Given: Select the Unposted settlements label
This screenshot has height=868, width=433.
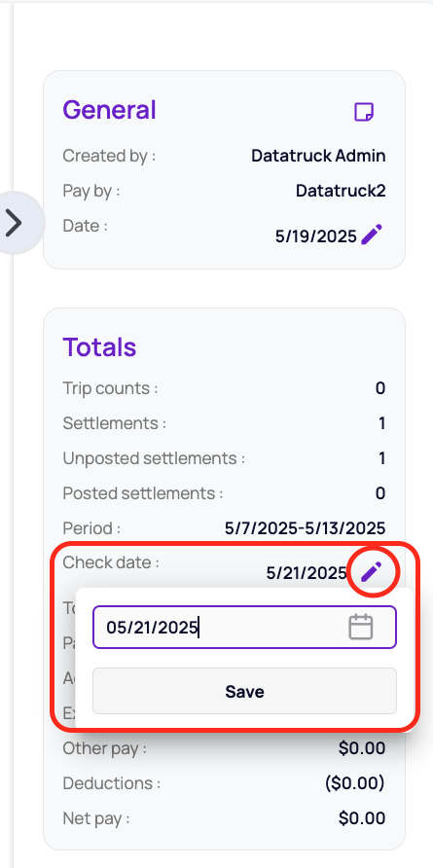Looking at the screenshot, I should pos(154,458).
